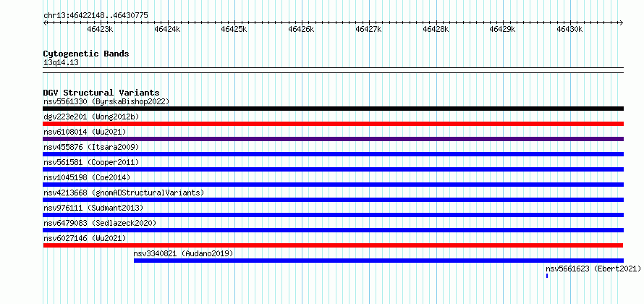
Task: Open nsv6479083 (Sedlazeck2020) label
Action: coord(100,223)
